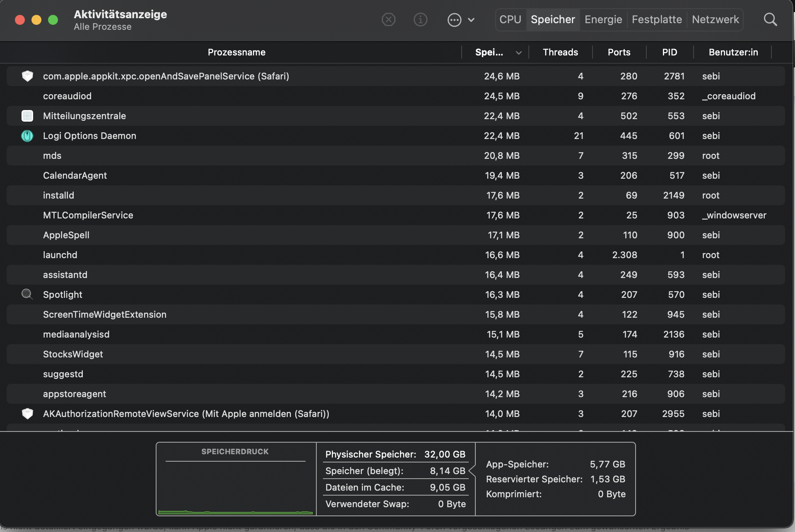Switch to the Energie tab
The width and height of the screenshot is (795, 532).
[603, 19]
